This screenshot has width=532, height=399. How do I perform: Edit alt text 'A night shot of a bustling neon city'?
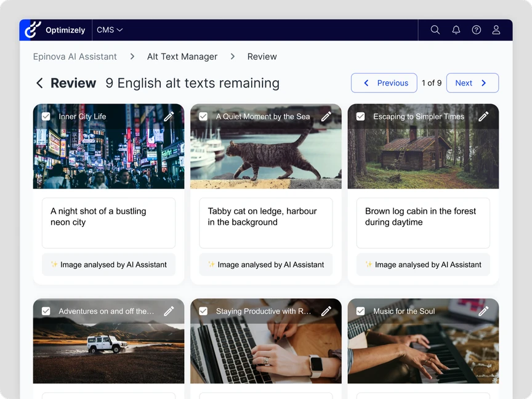tap(108, 223)
